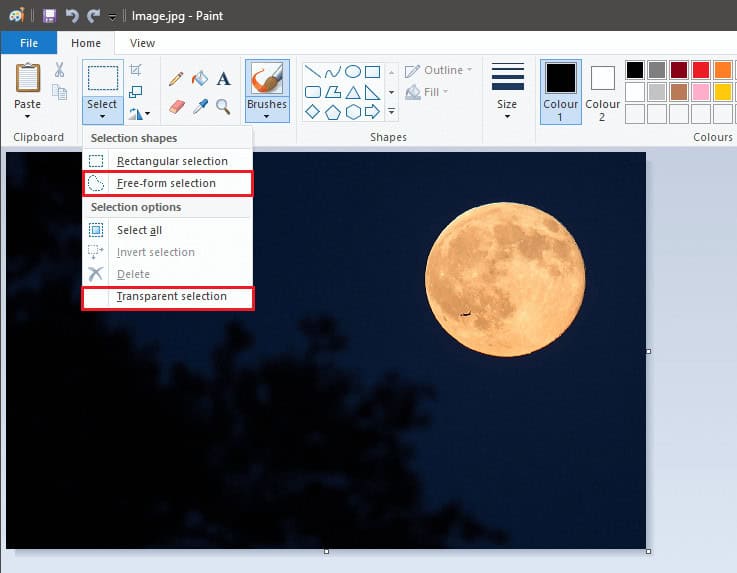This screenshot has height=573, width=737.
Task: Select the Pentagon shape
Action: (x=333, y=112)
